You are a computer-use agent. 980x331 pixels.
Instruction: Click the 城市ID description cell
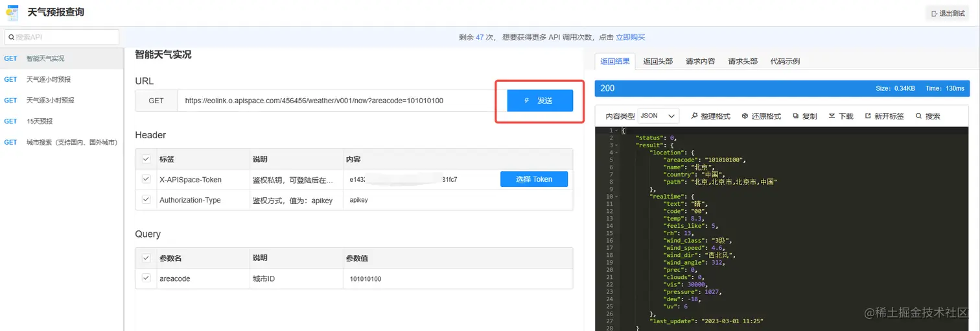tap(296, 278)
